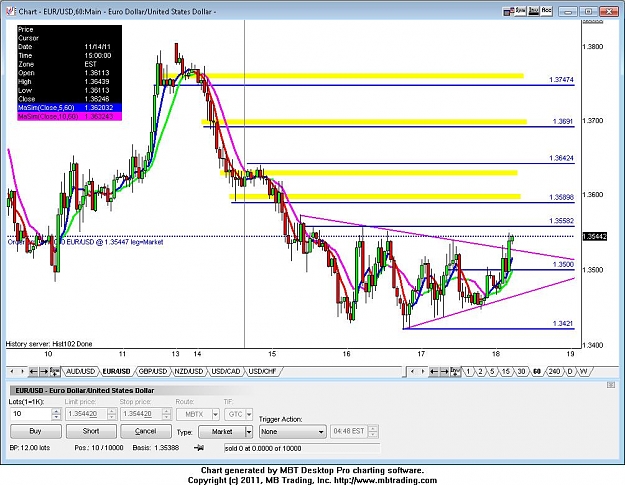Click the Pos.: 10 / 10000 text
The width and height of the screenshot is (625, 485).
pyautogui.click(x=99, y=448)
